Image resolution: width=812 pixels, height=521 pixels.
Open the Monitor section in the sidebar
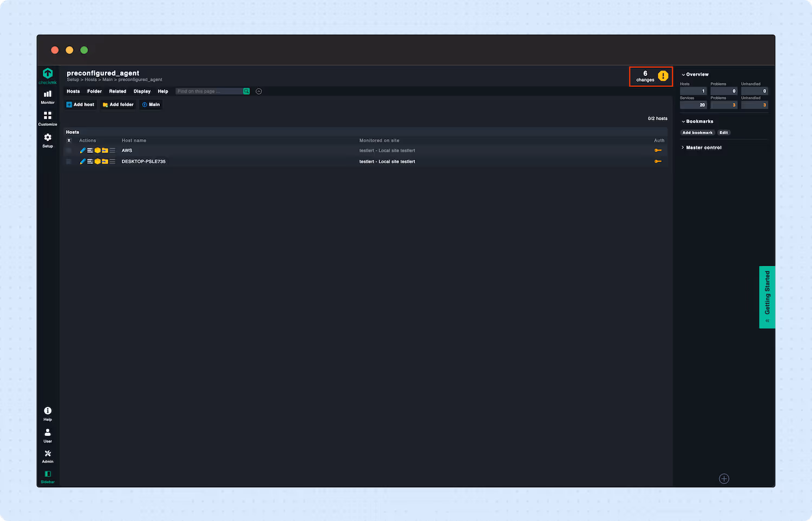[x=47, y=96]
